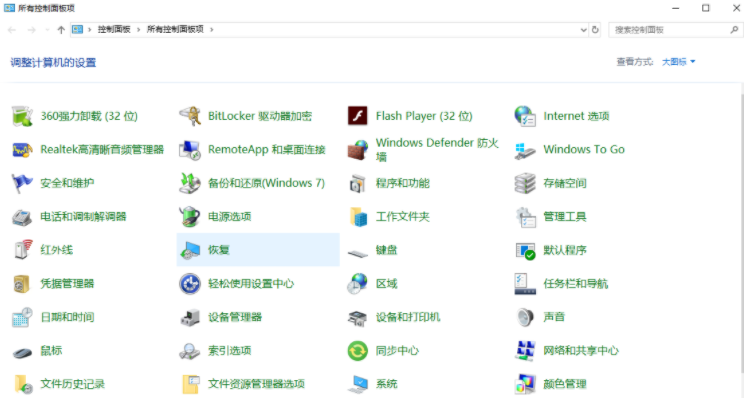The width and height of the screenshot is (744, 398).
Task: Click the 键盘 keyboard icon
Action: 357,253
